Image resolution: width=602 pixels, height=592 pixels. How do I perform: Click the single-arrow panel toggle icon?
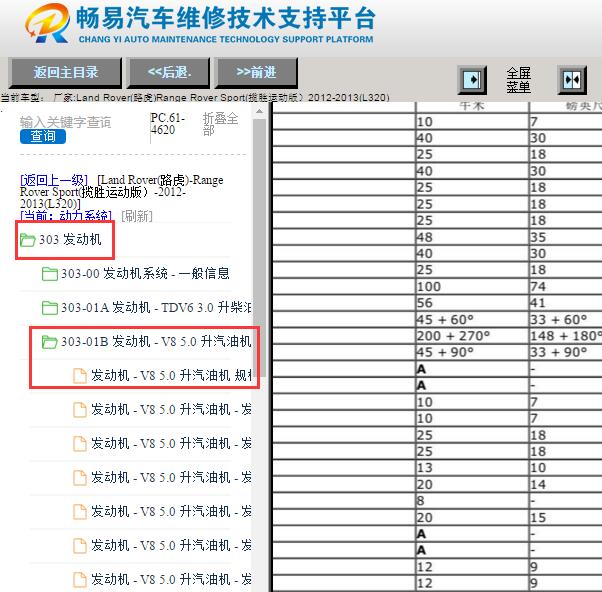coord(472,80)
